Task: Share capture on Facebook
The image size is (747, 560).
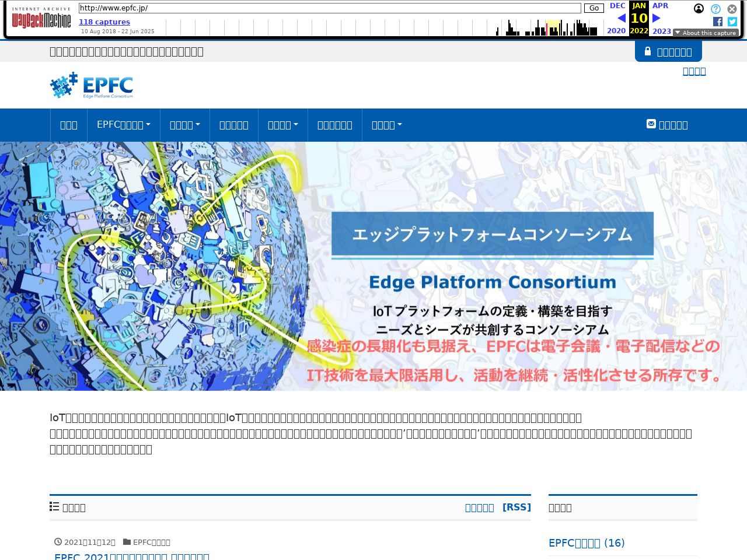Action: (718, 22)
